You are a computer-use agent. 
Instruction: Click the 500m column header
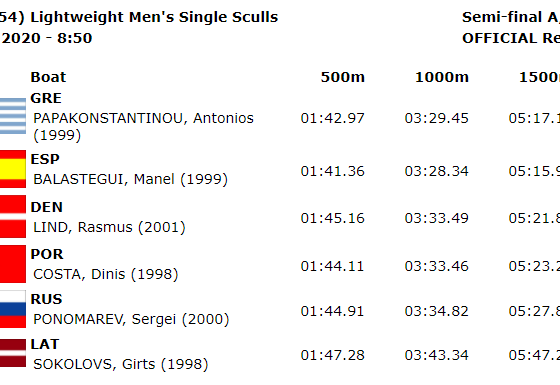(342, 77)
